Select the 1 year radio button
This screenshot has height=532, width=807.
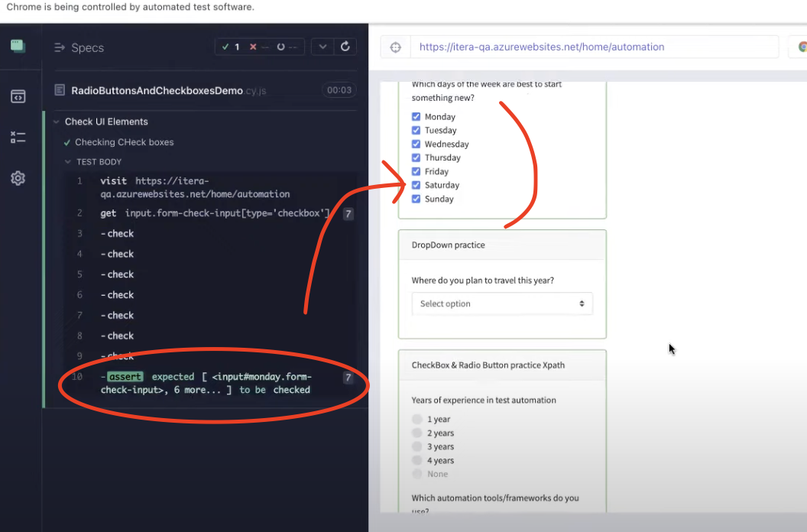click(417, 419)
